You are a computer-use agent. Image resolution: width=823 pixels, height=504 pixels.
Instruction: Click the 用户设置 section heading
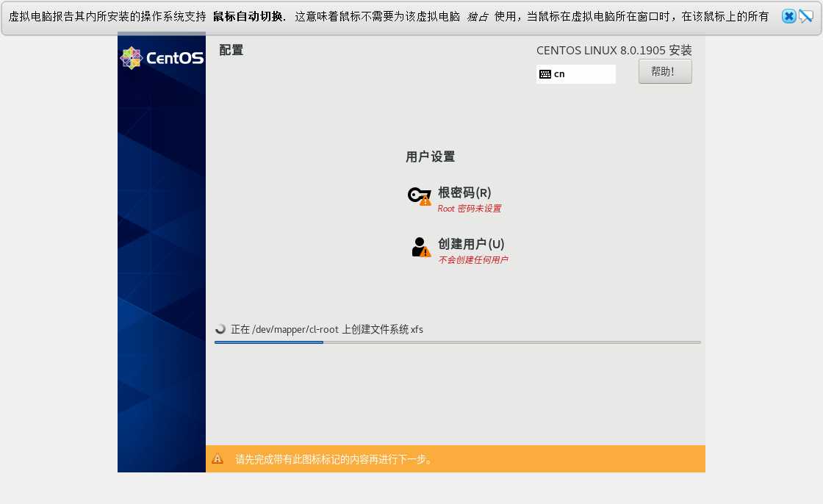[431, 156]
